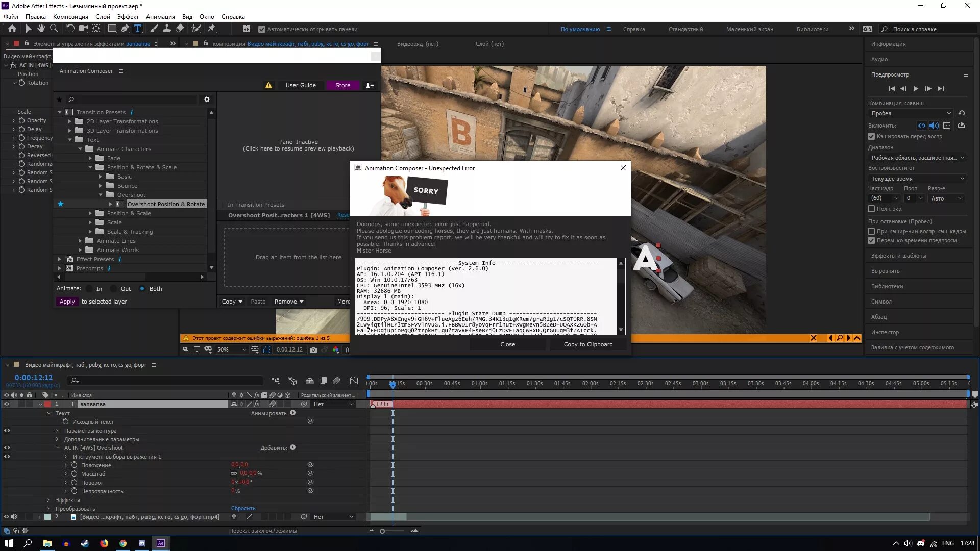Click the favorites star filter icon
The width and height of the screenshot is (980, 551).
pyautogui.click(x=59, y=99)
